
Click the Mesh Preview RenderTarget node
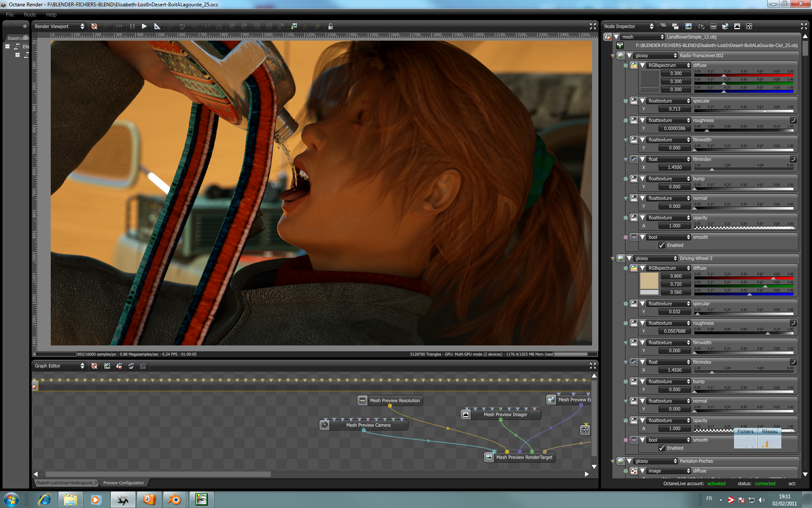tap(524, 457)
